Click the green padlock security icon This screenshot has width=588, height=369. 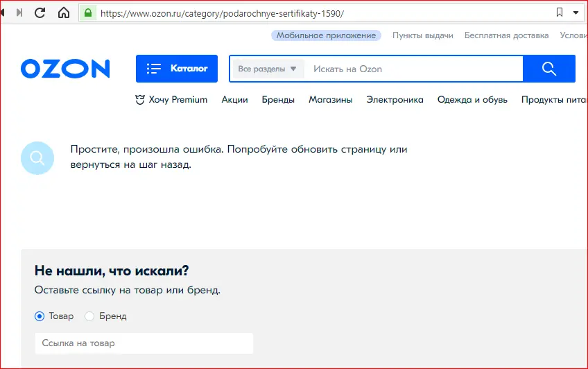88,13
